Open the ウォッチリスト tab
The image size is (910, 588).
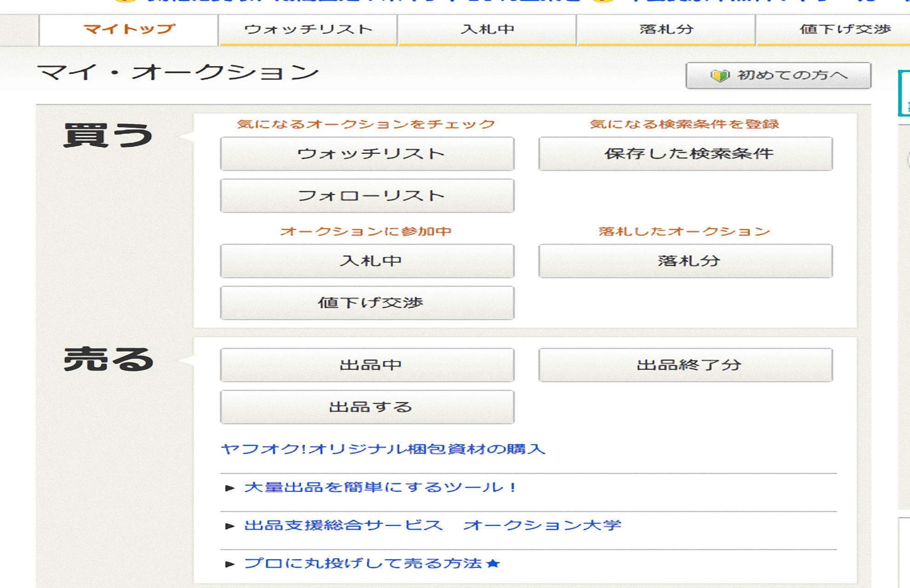point(308,29)
